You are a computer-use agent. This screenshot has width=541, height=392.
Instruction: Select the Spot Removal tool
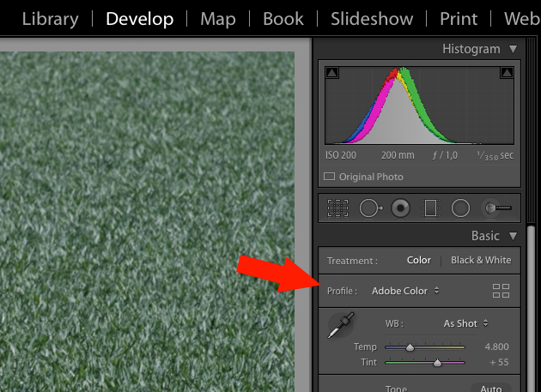[x=371, y=208]
